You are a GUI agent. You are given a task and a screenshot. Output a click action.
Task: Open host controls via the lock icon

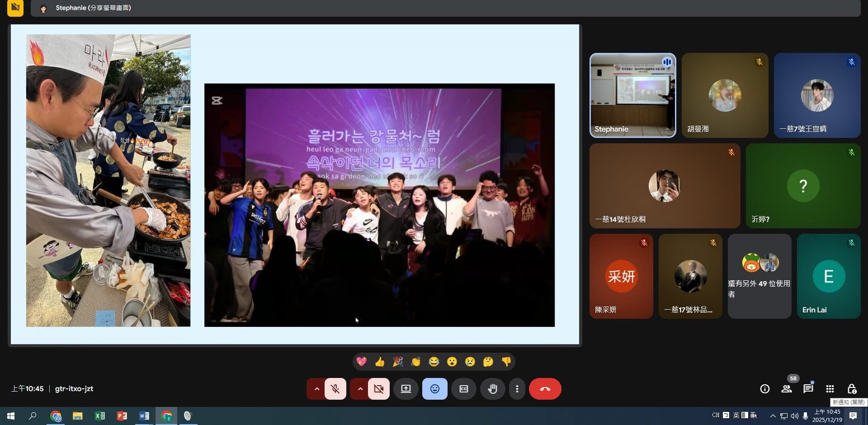852,388
